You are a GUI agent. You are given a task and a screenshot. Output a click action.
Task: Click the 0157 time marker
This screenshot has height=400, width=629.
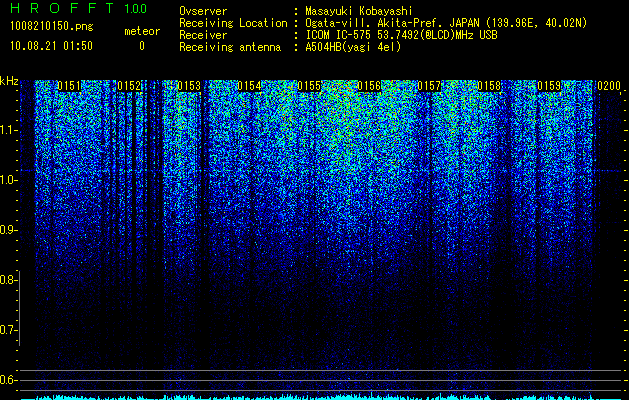click(x=429, y=86)
